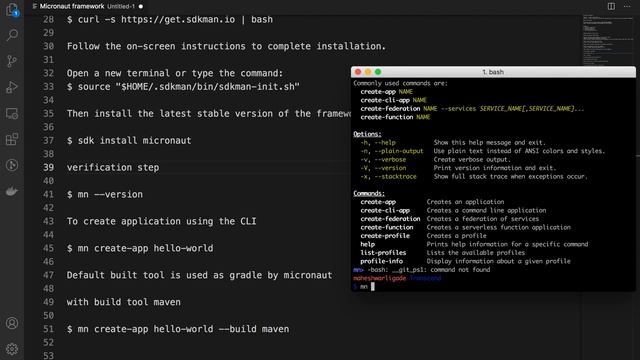Open the timeline/history icon in activity bar
Image resolution: width=640 pixels, height=360 pixels.
(x=12, y=165)
